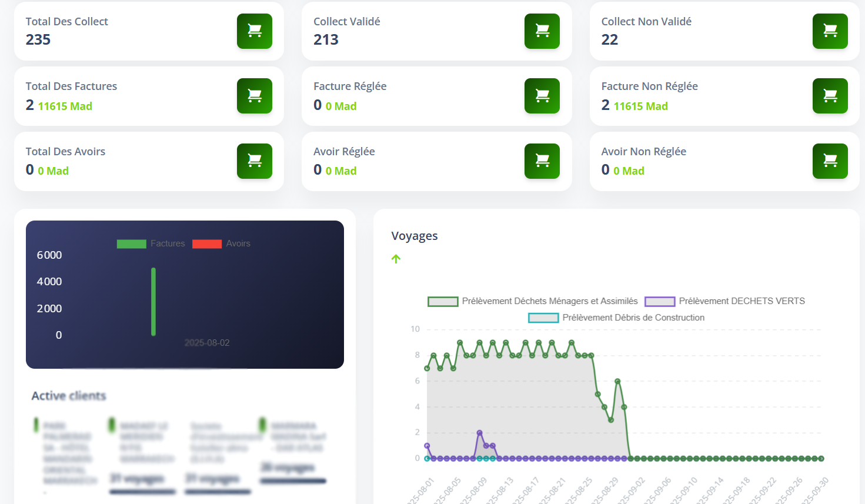865x504 pixels.
Task: Open the cart icon on Total Des Avoirs card
Action: [254, 161]
